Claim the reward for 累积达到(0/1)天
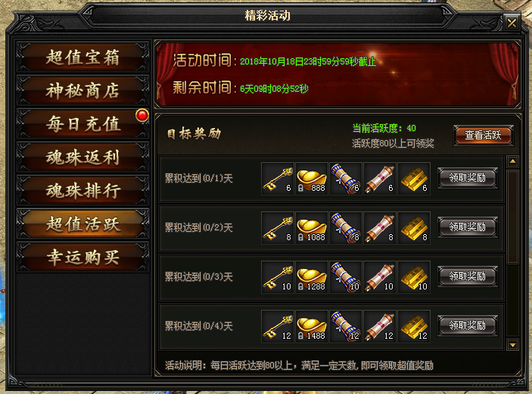The width and height of the screenshot is (532, 394). [468, 177]
